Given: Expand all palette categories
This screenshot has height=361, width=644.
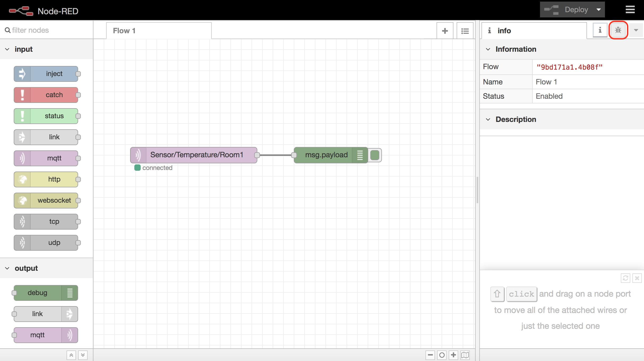Looking at the screenshot, I should pyautogui.click(x=83, y=355).
